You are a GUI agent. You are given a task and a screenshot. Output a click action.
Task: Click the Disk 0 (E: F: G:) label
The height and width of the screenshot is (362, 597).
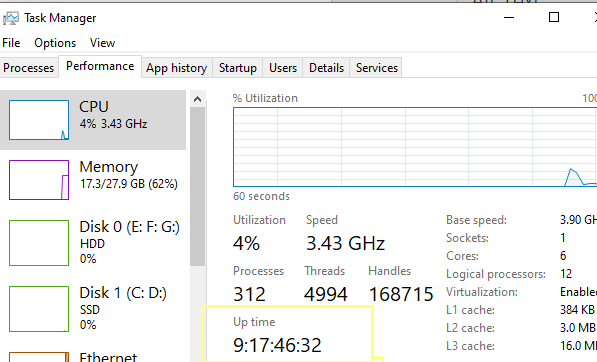click(x=129, y=227)
